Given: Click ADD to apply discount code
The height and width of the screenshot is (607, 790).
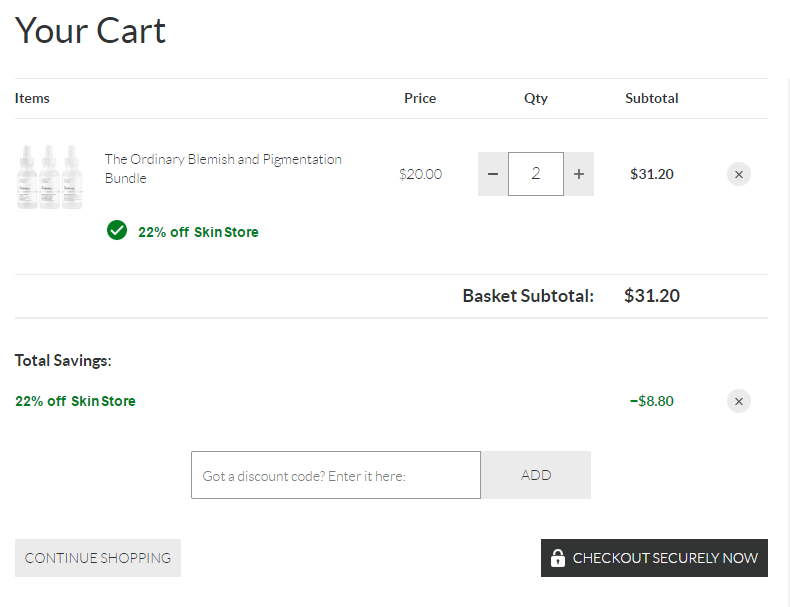Looking at the screenshot, I should pyautogui.click(x=536, y=475).
